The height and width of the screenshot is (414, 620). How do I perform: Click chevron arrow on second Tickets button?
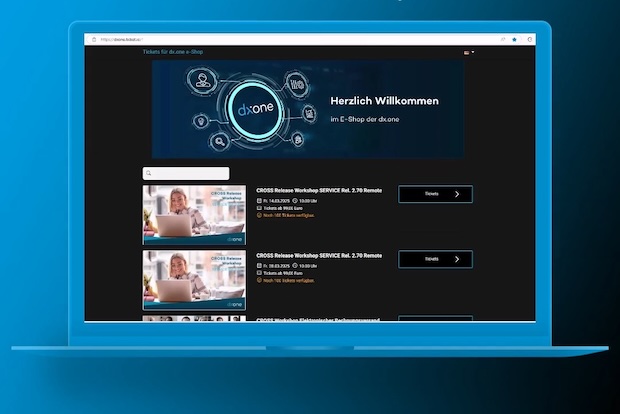pyautogui.click(x=457, y=259)
